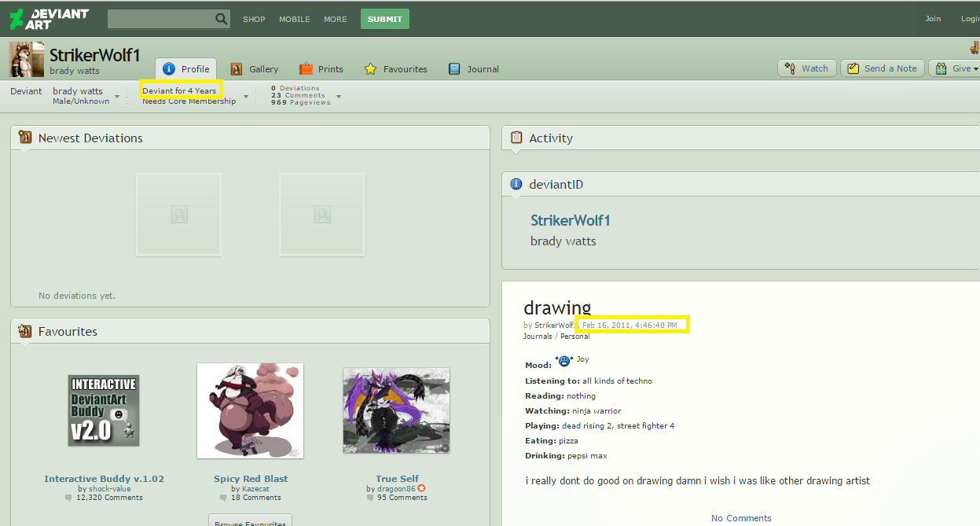Click the Profile tab info icon
The width and height of the screenshot is (980, 526).
(168, 69)
